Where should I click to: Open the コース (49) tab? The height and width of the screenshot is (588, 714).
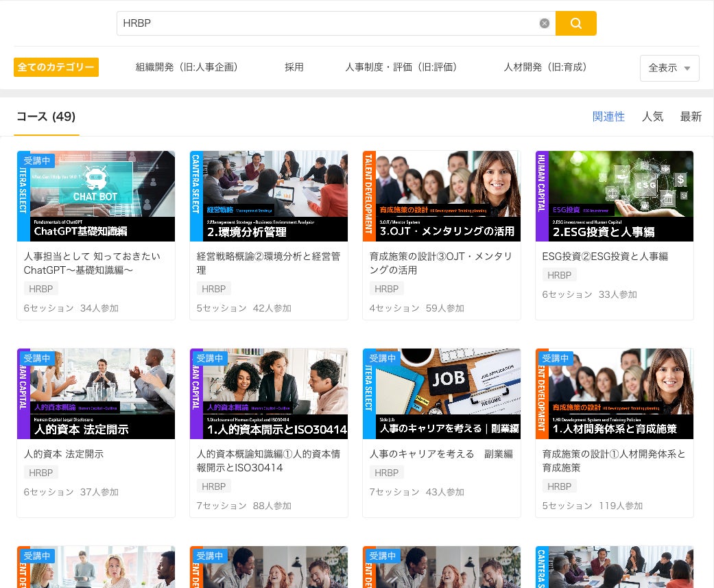(x=46, y=117)
